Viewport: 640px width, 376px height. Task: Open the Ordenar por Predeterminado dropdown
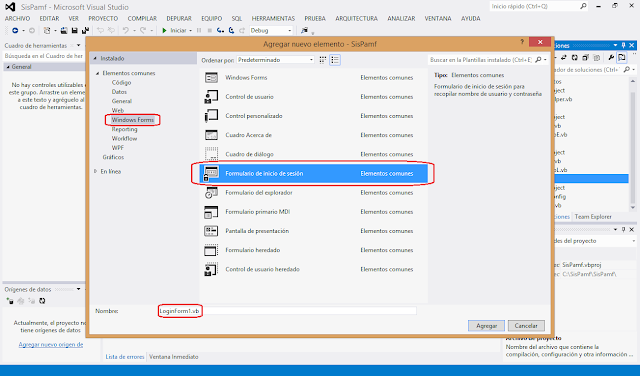276,60
